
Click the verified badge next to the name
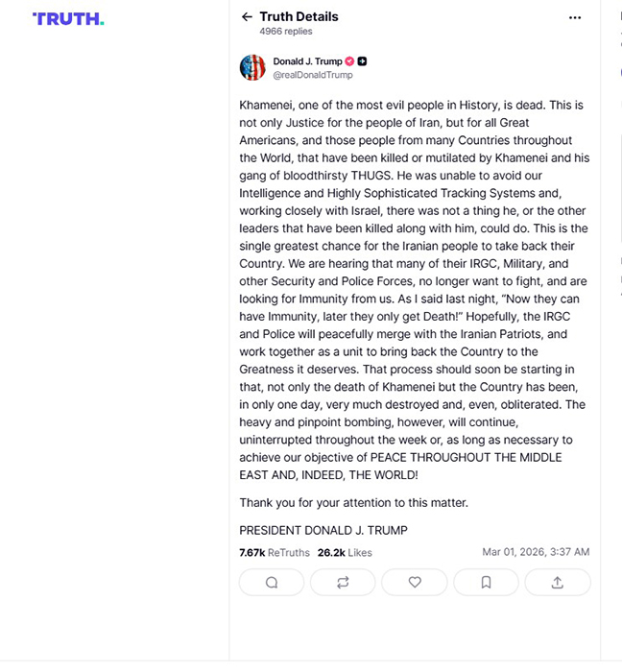point(350,61)
